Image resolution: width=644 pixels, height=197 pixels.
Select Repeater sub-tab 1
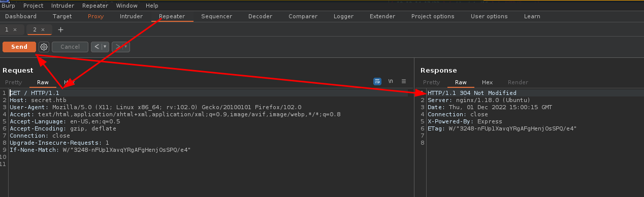tap(7, 30)
